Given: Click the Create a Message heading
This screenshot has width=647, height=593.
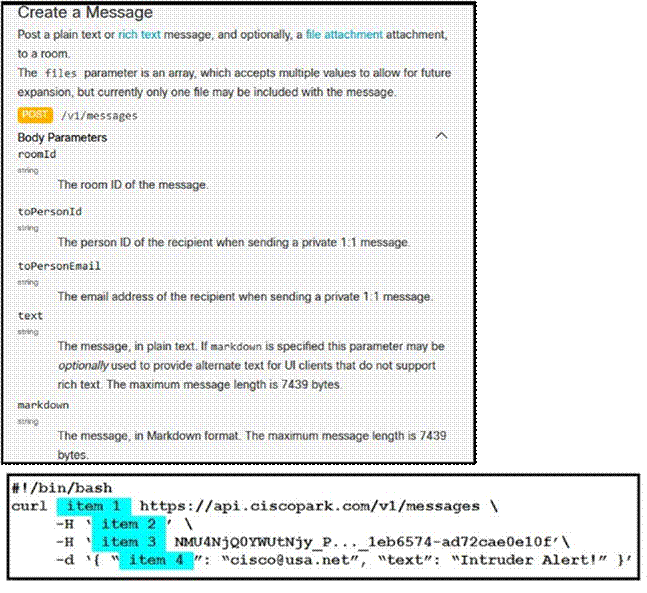Looking at the screenshot, I should [x=85, y=12].
